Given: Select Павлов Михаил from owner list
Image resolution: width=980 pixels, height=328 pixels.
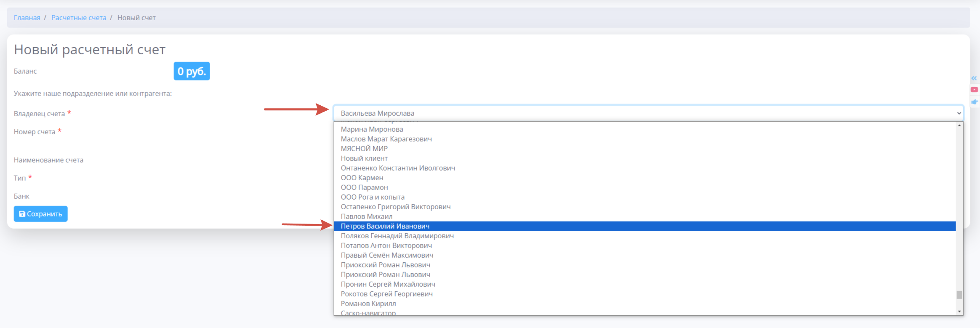Looking at the screenshot, I should [x=366, y=216].
